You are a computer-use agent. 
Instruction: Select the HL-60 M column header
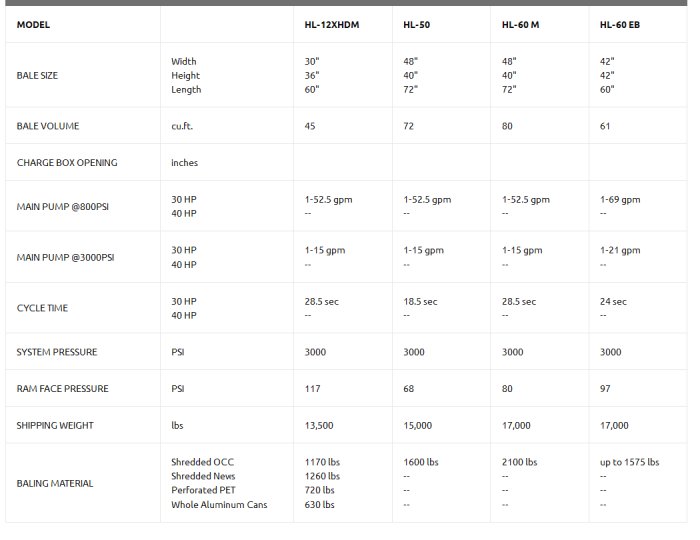(520, 24)
